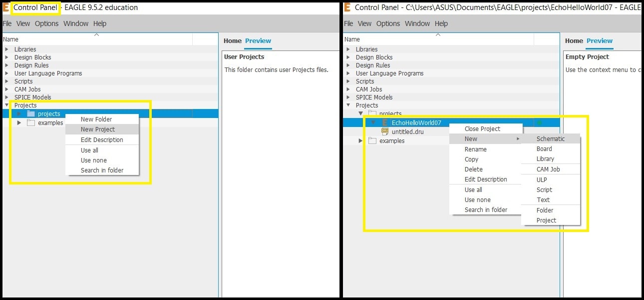Select Library from New submenu
This screenshot has width=644, height=300.
point(551,158)
